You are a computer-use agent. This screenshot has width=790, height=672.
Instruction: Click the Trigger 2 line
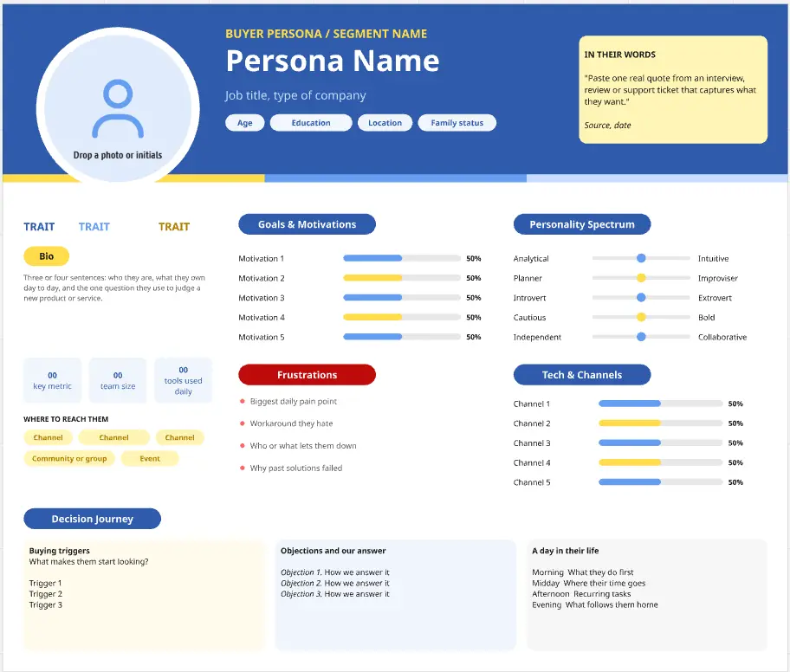[x=46, y=594]
